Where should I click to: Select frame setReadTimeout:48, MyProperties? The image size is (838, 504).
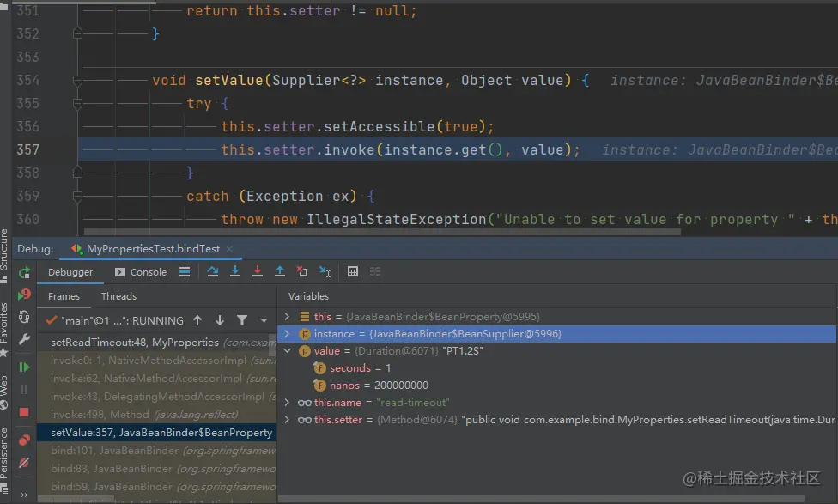(x=156, y=342)
